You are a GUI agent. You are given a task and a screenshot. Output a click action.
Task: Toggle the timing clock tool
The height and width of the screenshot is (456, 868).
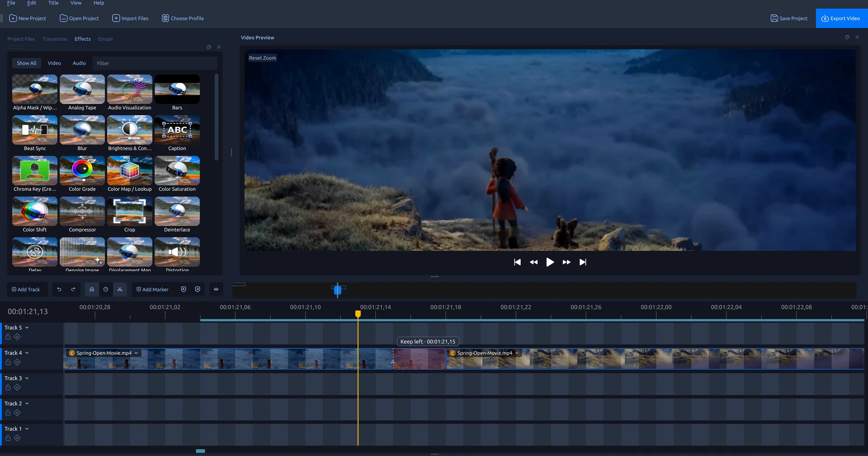106,289
